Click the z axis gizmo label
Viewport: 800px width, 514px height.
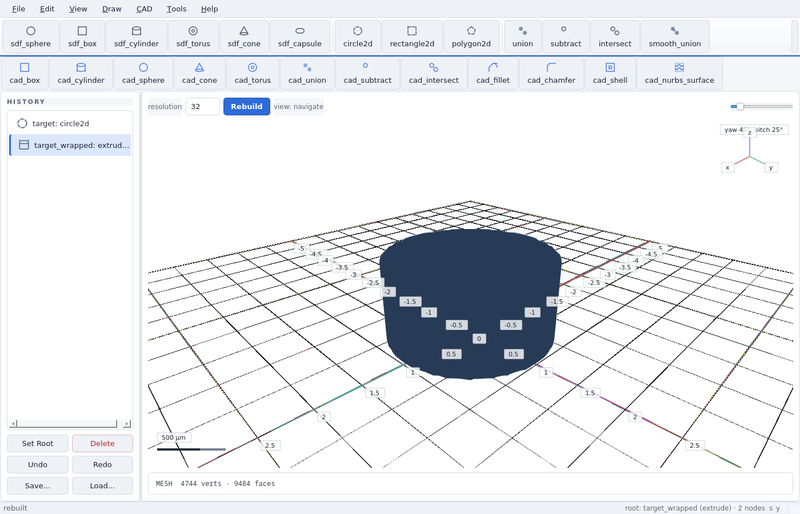[749, 133]
